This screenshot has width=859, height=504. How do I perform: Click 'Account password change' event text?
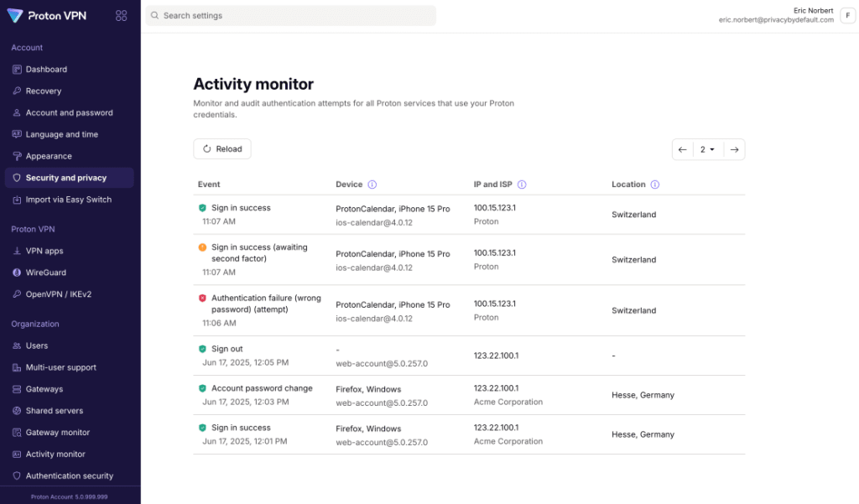262,388
